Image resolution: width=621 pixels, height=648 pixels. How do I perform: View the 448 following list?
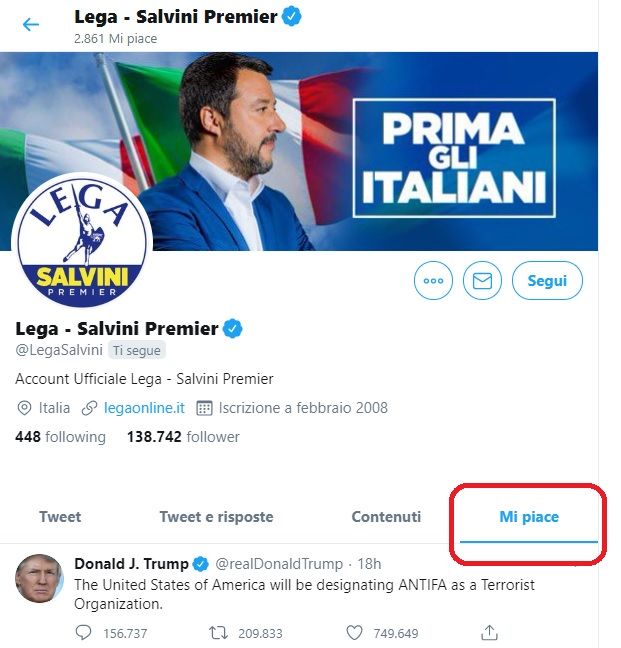60,437
